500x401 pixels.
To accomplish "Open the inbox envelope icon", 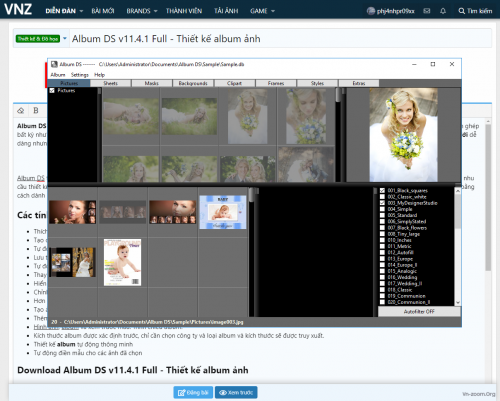I will click(427, 11).
